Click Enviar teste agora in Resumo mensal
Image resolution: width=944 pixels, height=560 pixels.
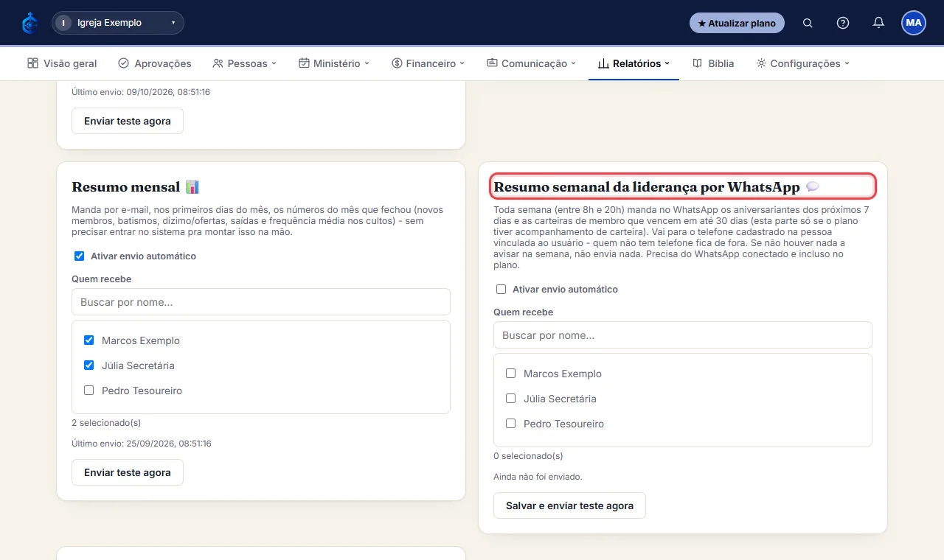(x=128, y=472)
